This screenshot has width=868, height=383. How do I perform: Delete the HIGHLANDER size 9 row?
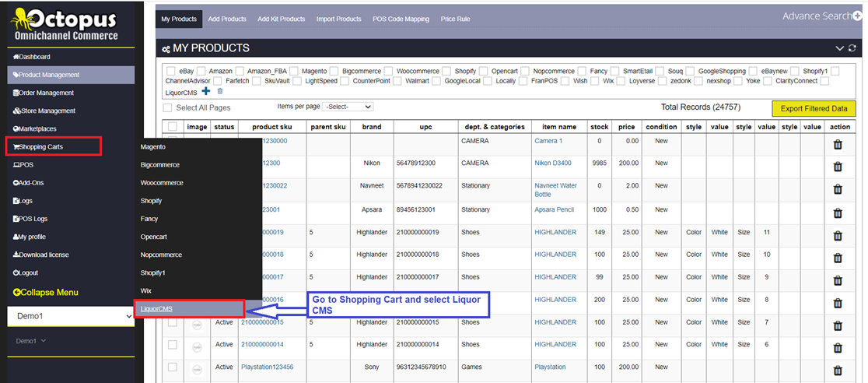click(x=838, y=280)
